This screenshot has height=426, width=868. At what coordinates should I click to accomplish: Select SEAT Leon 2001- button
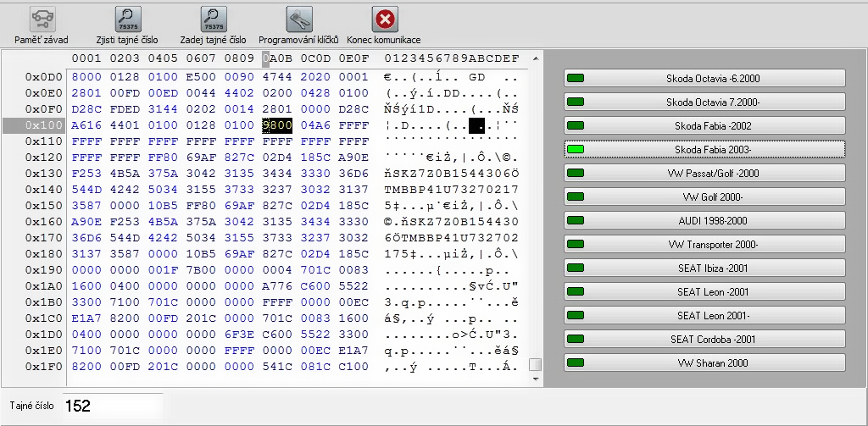click(704, 315)
